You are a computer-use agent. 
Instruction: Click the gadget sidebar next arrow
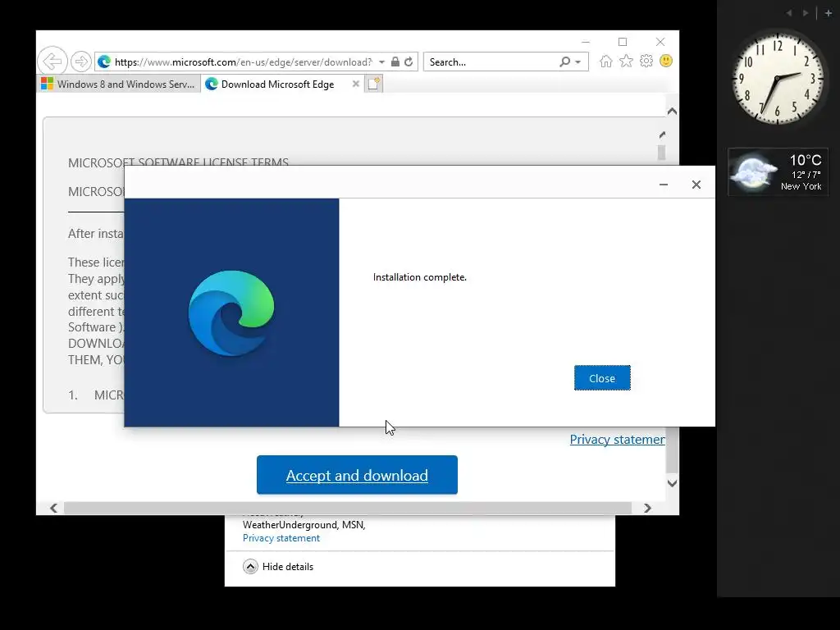click(x=806, y=13)
